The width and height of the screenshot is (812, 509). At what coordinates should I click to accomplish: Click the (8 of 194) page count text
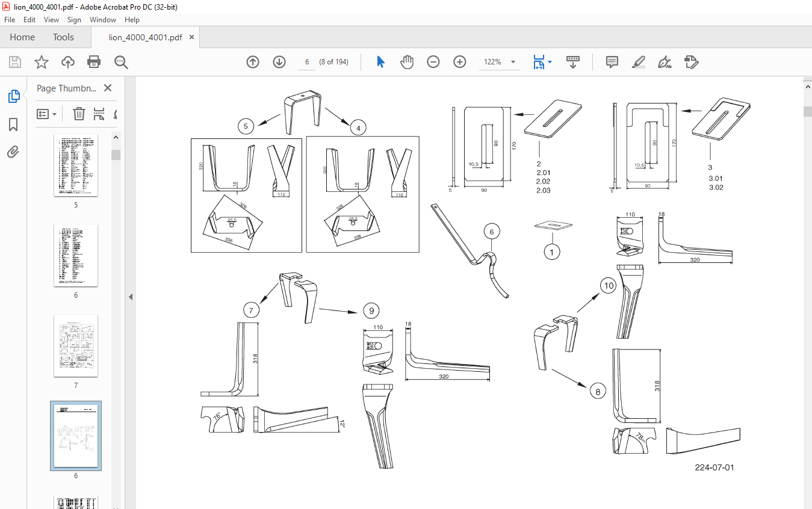(x=334, y=62)
